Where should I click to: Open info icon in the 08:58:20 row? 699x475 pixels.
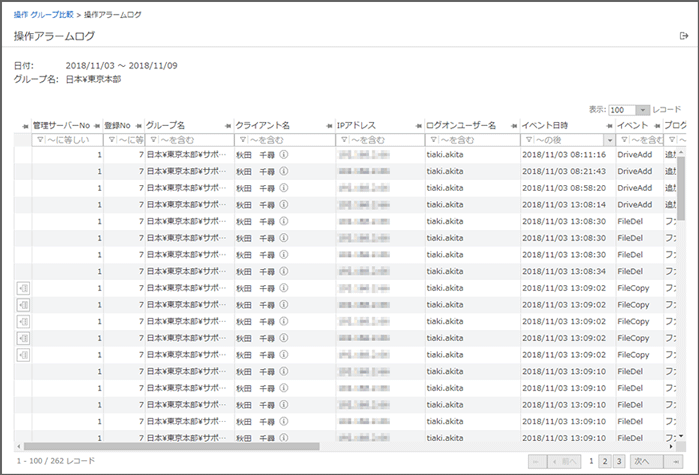pos(284,187)
